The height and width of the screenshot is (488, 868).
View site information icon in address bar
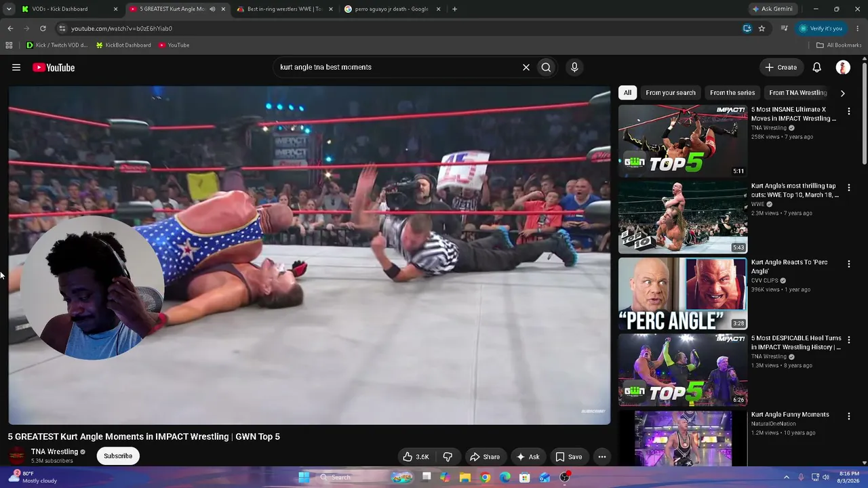[x=62, y=28]
